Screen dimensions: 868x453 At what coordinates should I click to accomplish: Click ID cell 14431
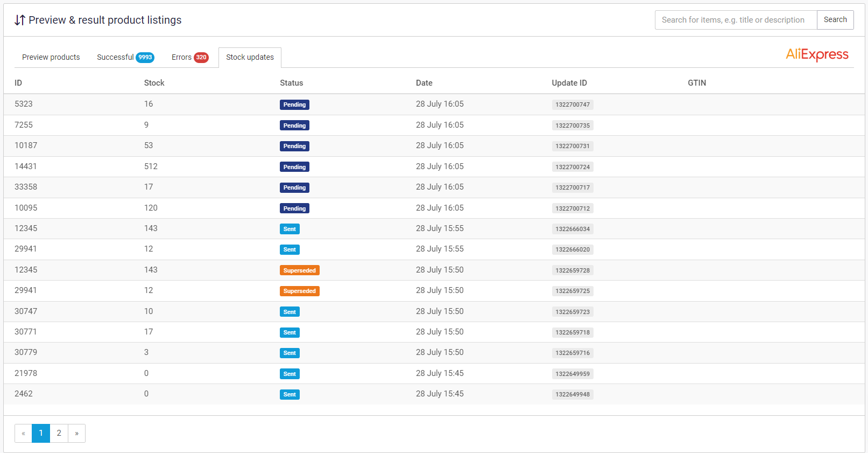[26, 166]
